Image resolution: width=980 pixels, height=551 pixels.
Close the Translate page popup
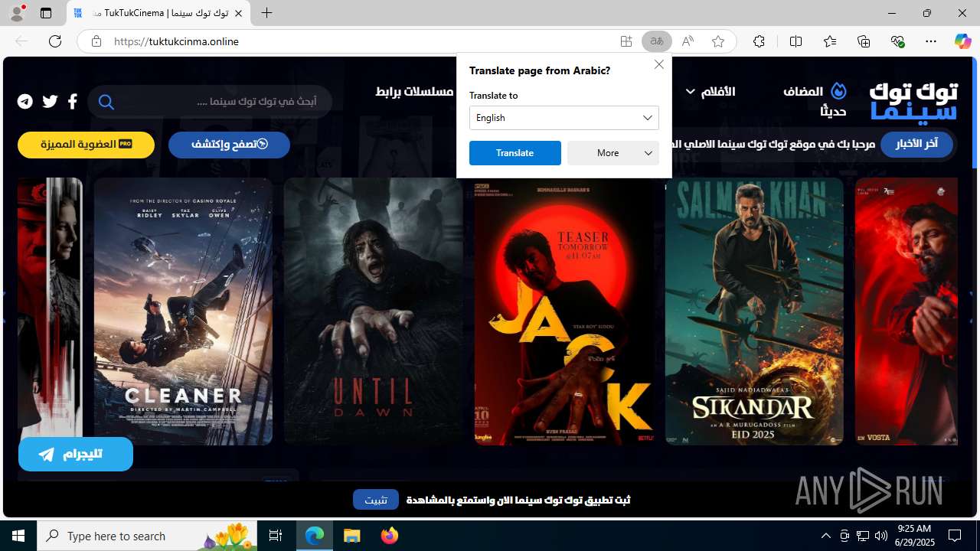(659, 64)
